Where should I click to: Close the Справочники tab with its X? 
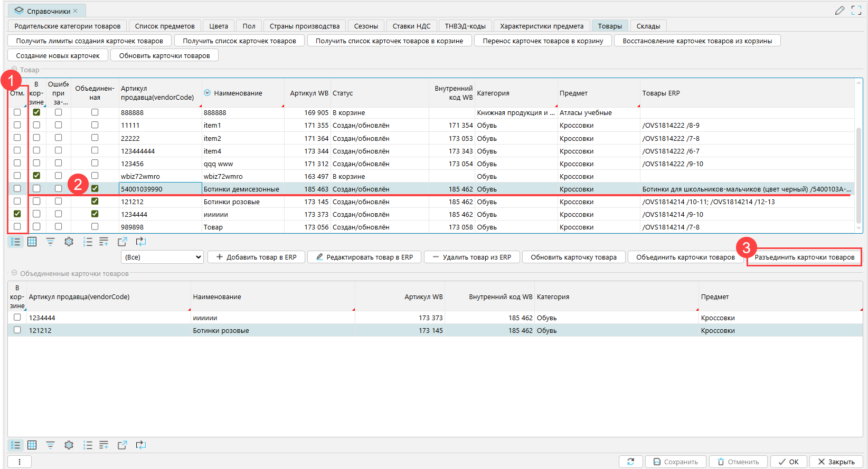click(x=76, y=11)
